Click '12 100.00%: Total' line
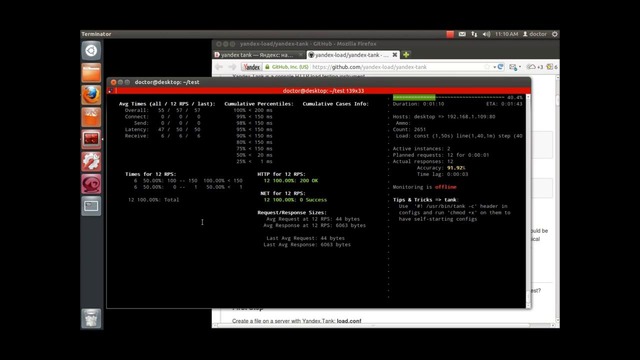 click(153, 200)
